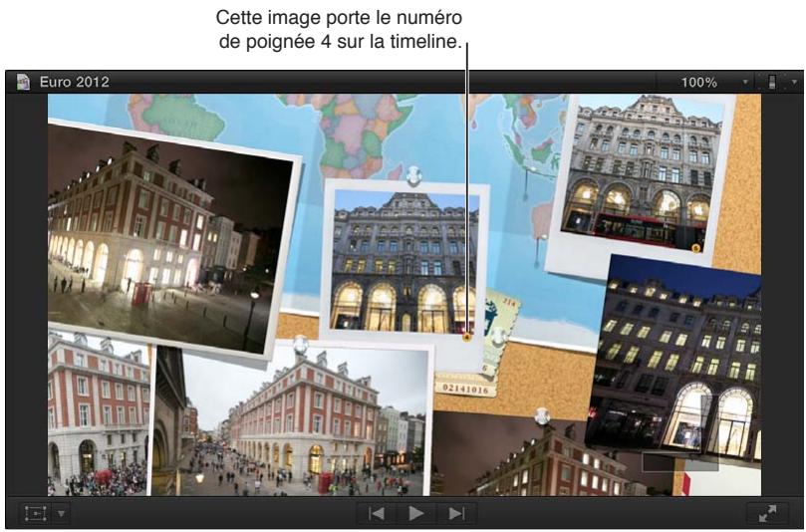The height and width of the screenshot is (532, 806).
Task: Go to the previous edit point
Action: (x=377, y=513)
